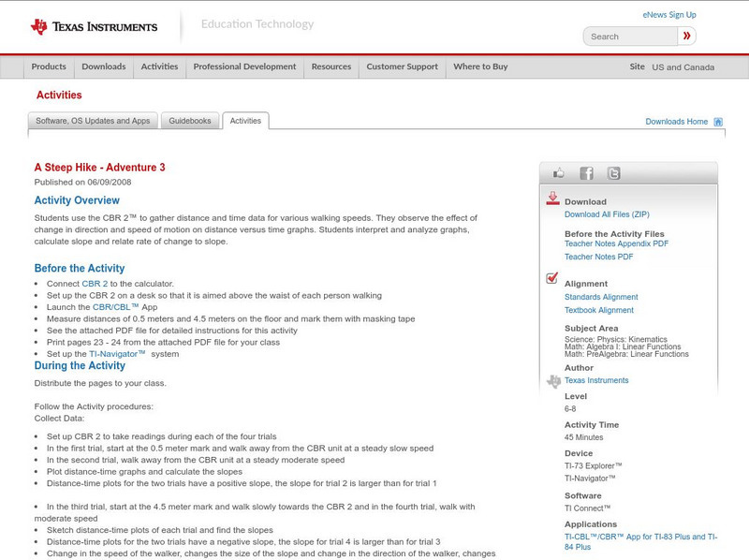Open the Products menu
This screenshot has height=560, width=749.
[x=49, y=66]
